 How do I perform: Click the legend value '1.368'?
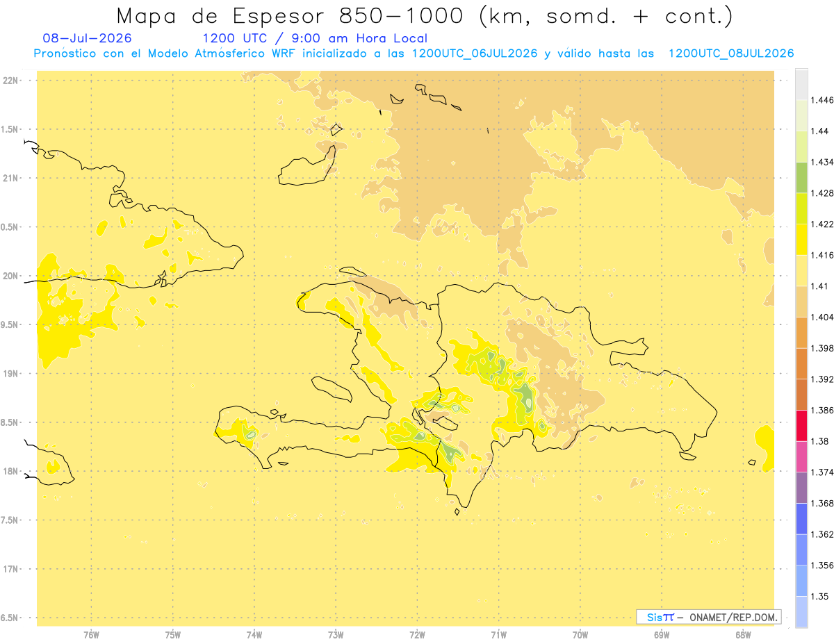823,503
